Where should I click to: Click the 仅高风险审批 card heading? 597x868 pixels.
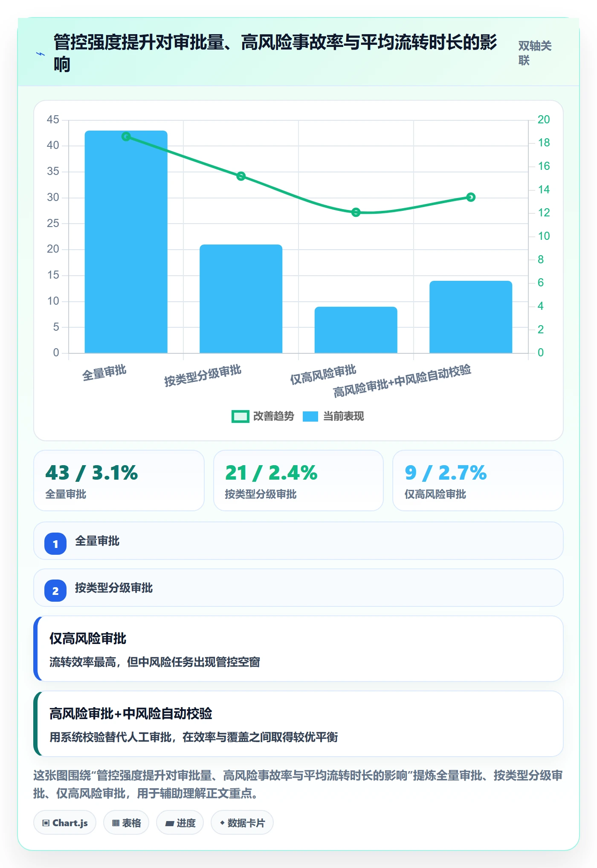pyautogui.click(x=88, y=639)
